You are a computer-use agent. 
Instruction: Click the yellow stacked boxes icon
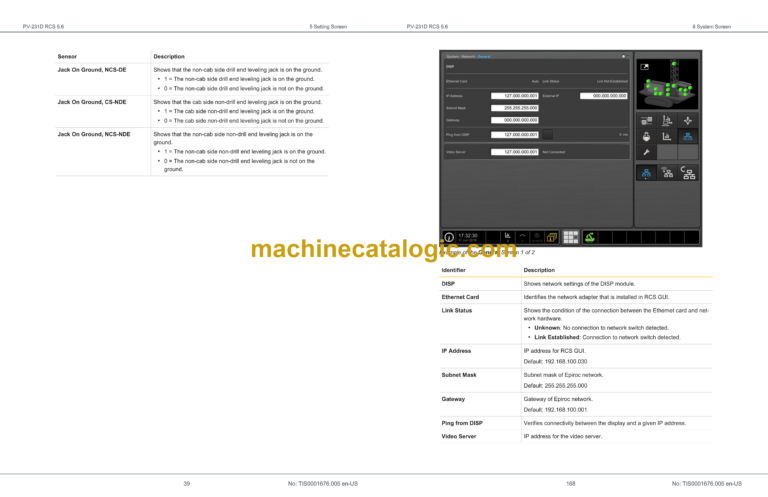point(552,237)
